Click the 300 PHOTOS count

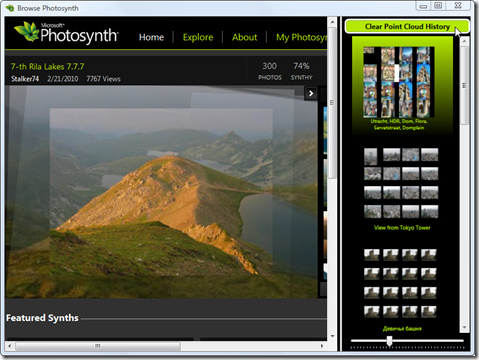pos(270,71)
